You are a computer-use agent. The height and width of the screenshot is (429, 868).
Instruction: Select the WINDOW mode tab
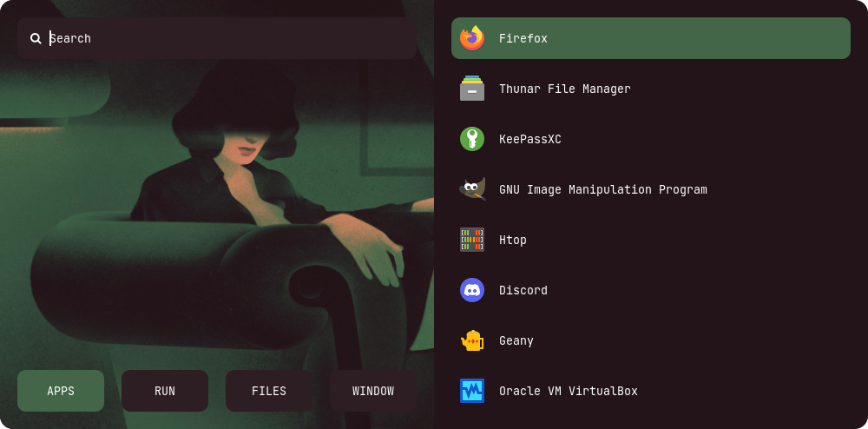point(373,391)
